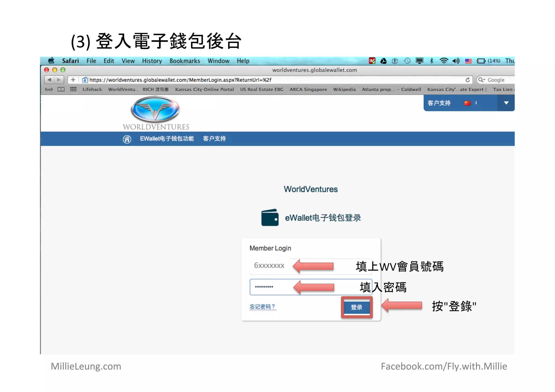
Task: Click the WorldVentures logo
Action: coord(156,113)
